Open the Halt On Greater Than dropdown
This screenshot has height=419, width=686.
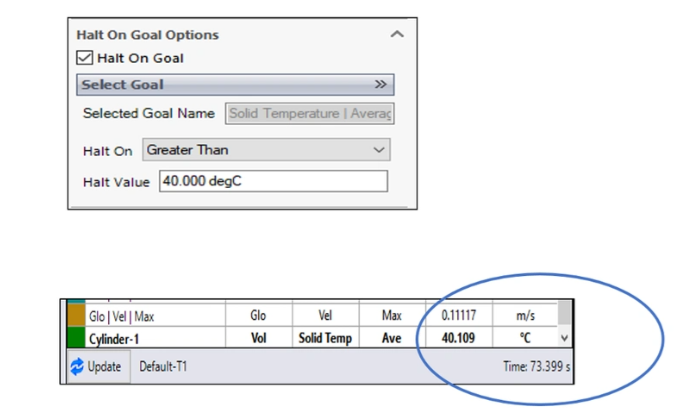(x=265, y=150)
